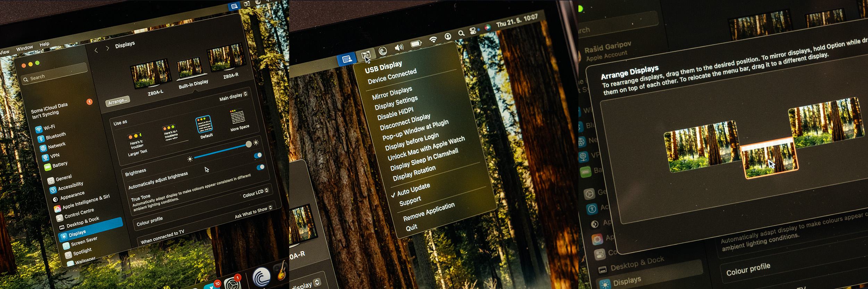Open the View menu in the menu bar

click(x=4, y=52)
